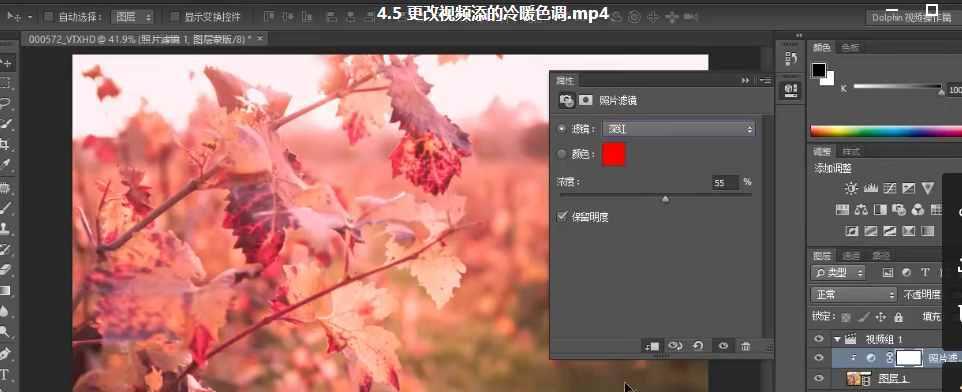Add an Invert adjustment layer
Viewport: 962px width, 392px height.
(x=852, y=231)
